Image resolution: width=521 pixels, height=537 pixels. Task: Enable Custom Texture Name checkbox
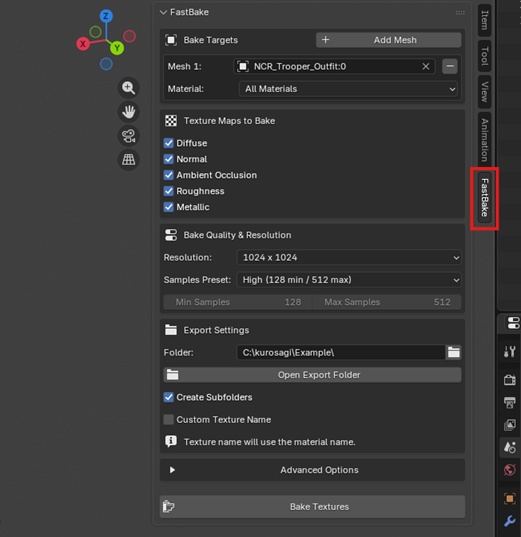(x=169, y=420)
